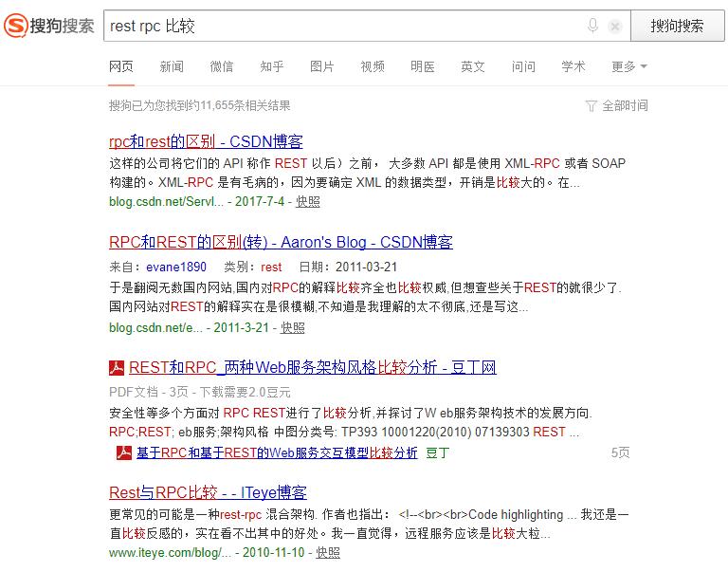Open the 明医 tab

423,67
